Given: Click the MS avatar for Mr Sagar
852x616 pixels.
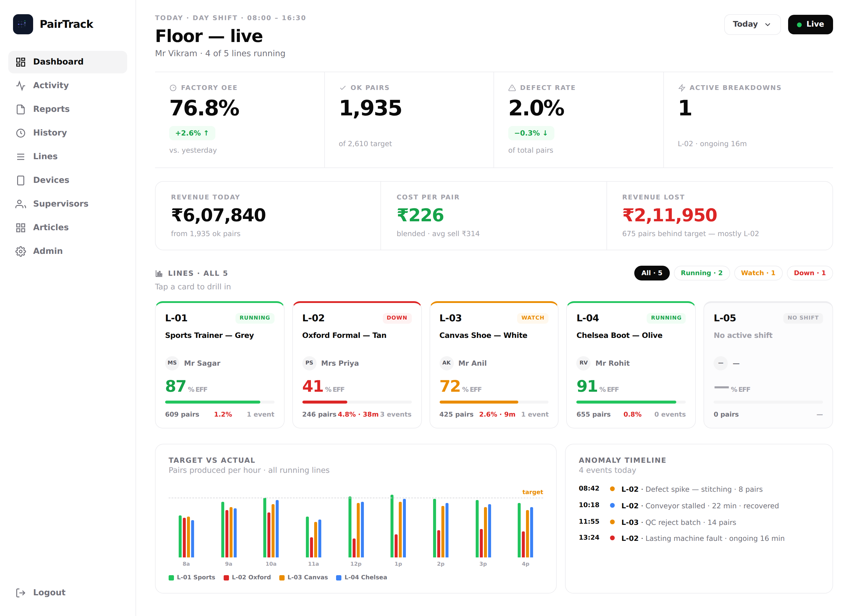Looking at the screenshot, I should point(172,363).
